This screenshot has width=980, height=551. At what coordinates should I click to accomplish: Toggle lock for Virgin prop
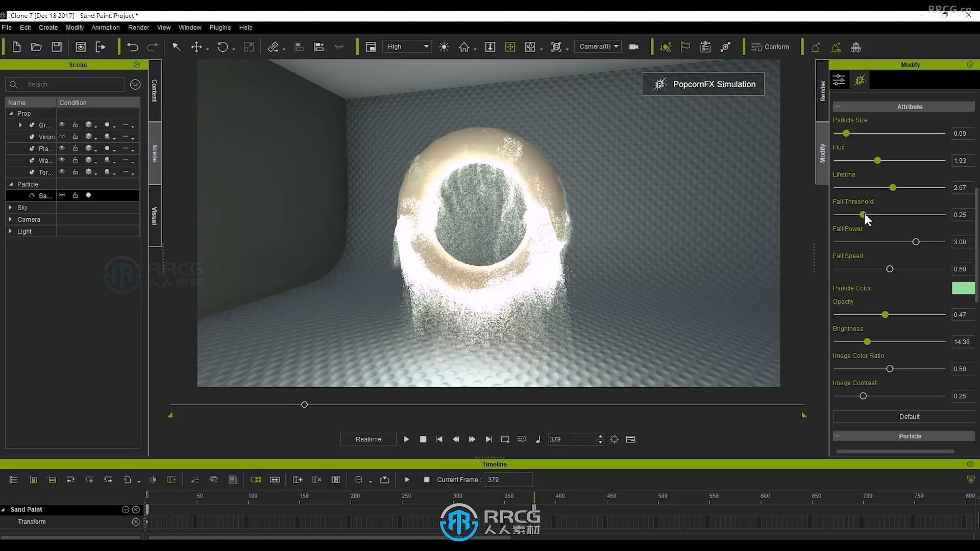75,137
